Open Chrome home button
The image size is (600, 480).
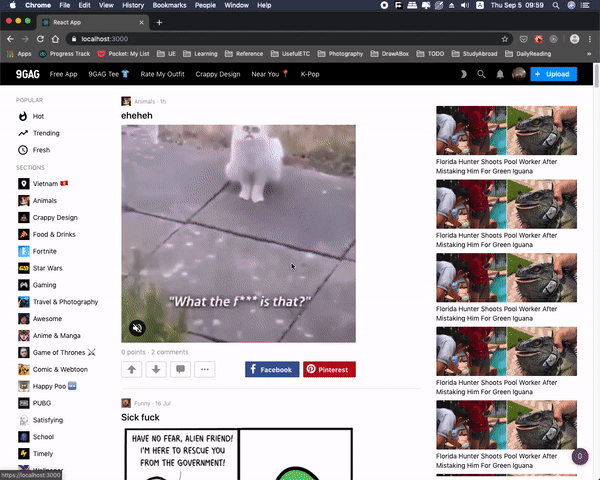(55, 39)
